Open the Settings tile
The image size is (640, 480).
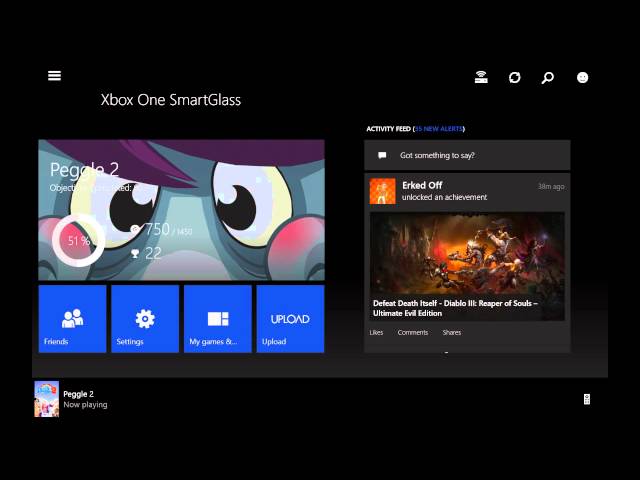[145, 319]
